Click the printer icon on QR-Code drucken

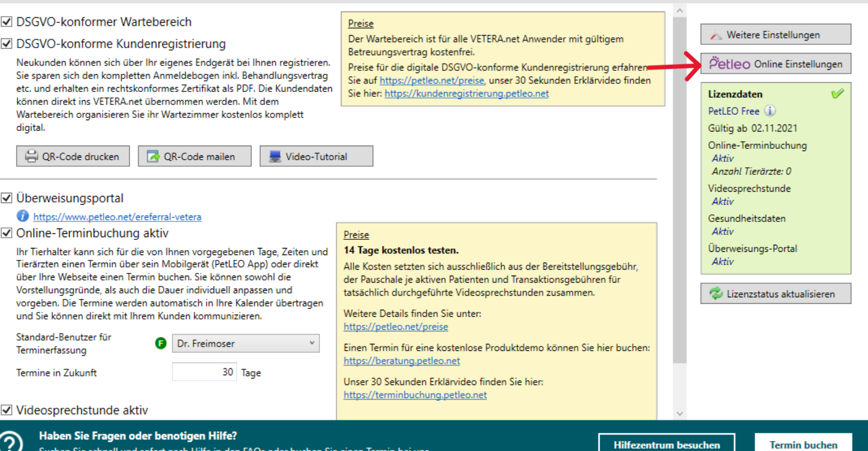pos(31,156)
